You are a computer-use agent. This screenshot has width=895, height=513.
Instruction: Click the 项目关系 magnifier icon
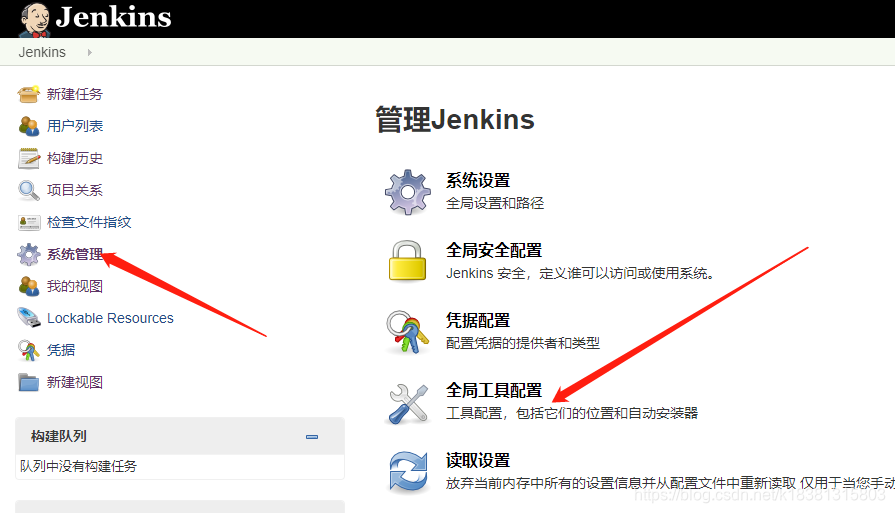pos(29,190)
